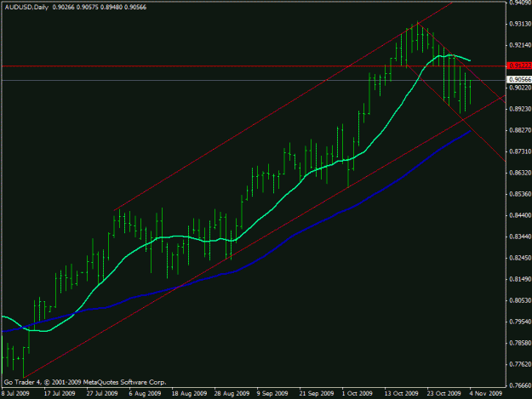532x399 pixels.
Task: Click the 0.93130 price axis value
Action: click(x=520, y=24)
